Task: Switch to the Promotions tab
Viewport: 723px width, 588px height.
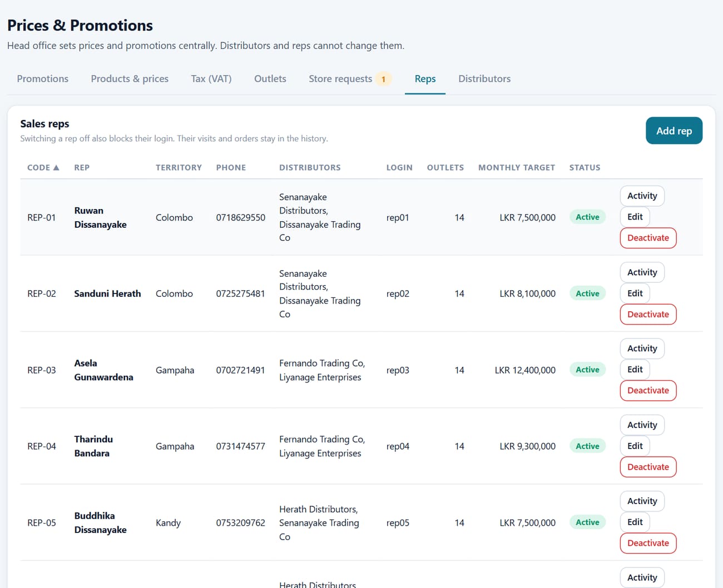Action: (x=43, y=79)
